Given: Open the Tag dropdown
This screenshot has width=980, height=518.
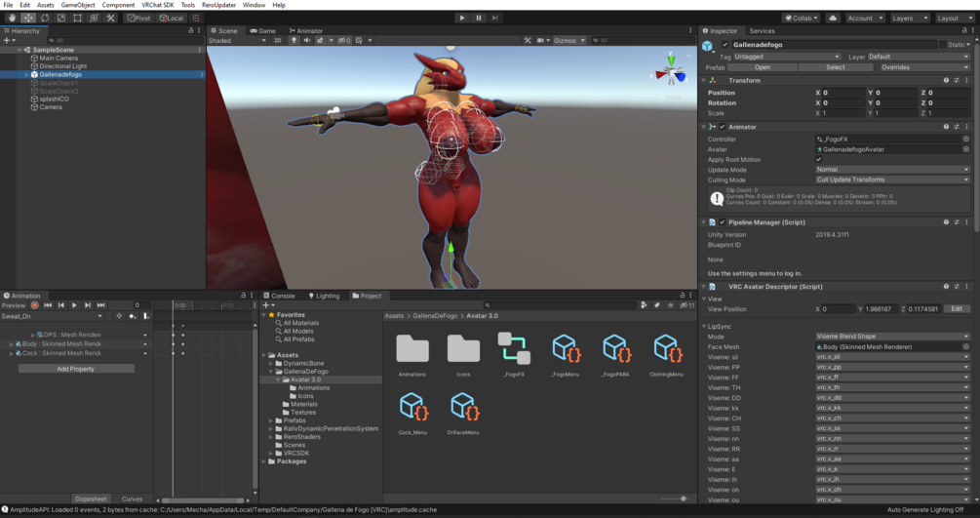Looking at the screenshot, I should [x=787, y=57].
